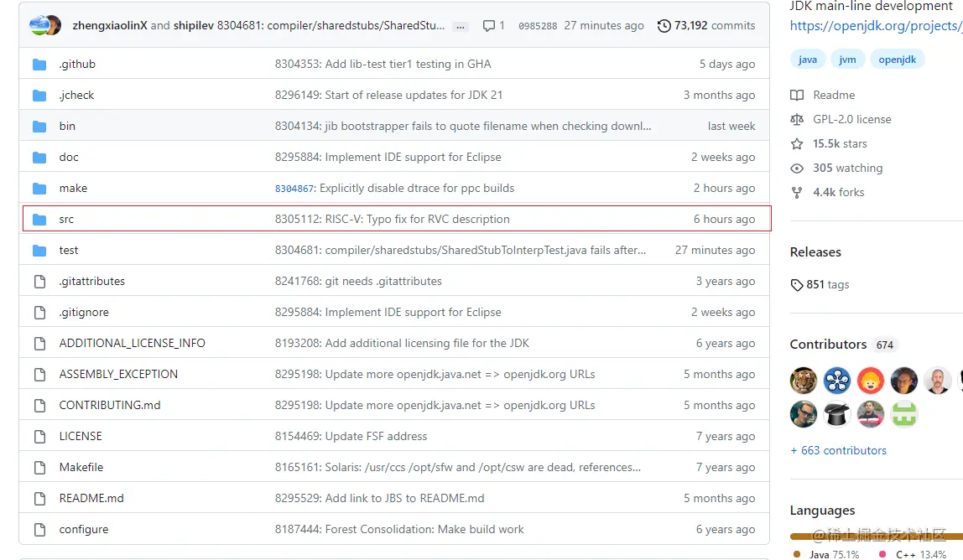963x560 pixels.
Task: Click the ADDITIONAL_LICENSE_INFO file icon
Action: 40,343
